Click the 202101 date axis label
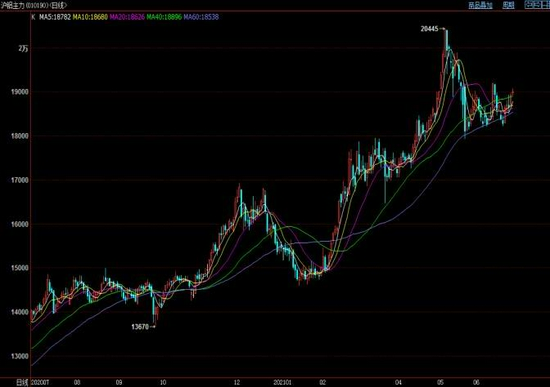The image size is (550, 387). tap(282, 382)
